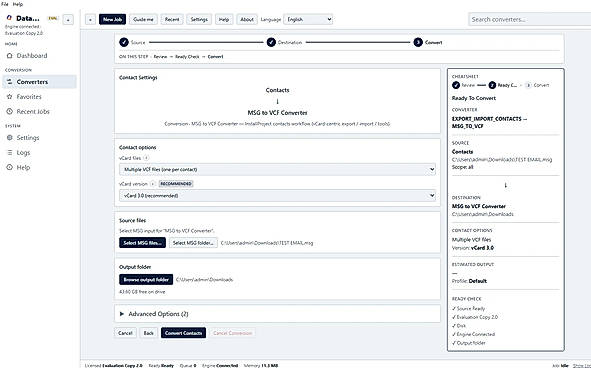The width and height of the screenshot is (591, 368).
Task: Click the Converters sidebar icon
Action: (9, 82)
